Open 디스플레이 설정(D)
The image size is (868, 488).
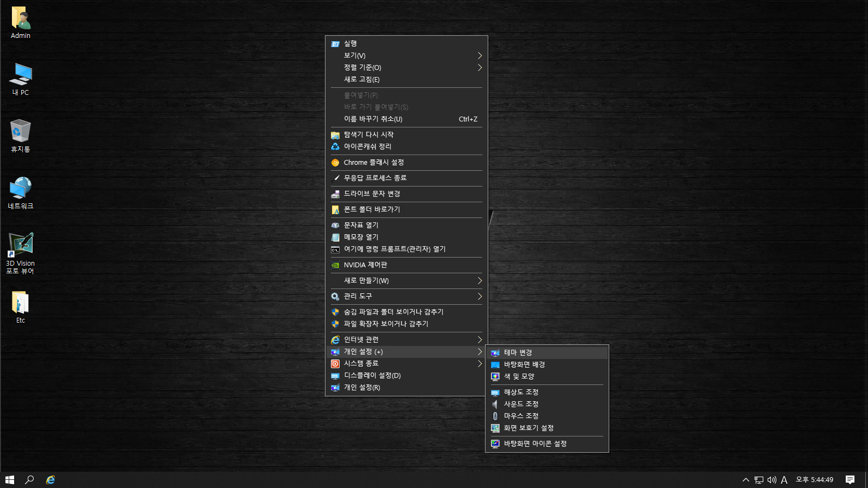tap(406, 375)
